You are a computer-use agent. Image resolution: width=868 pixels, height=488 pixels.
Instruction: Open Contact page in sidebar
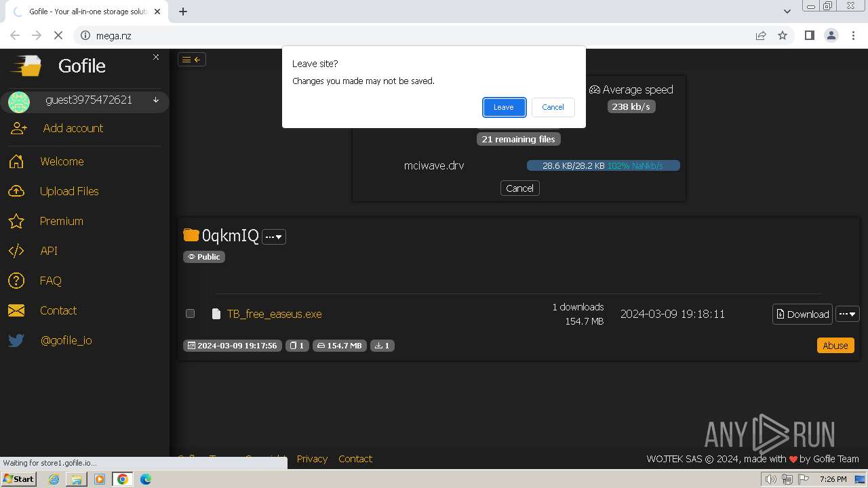[58, 310]
